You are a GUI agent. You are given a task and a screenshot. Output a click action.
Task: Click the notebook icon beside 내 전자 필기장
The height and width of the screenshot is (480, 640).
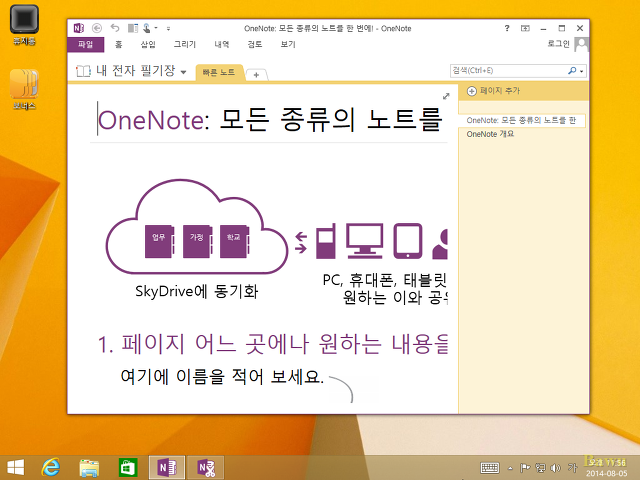click(x=83, y=71)
